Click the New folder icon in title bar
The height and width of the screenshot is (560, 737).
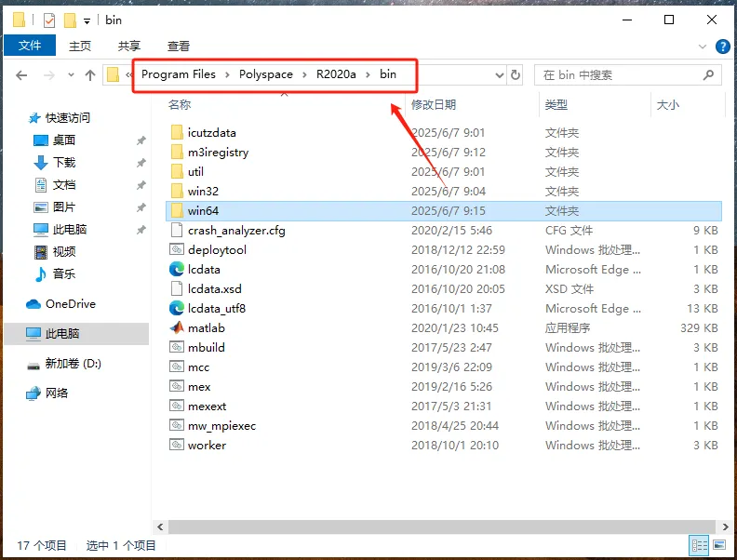(x=70, y=20)
